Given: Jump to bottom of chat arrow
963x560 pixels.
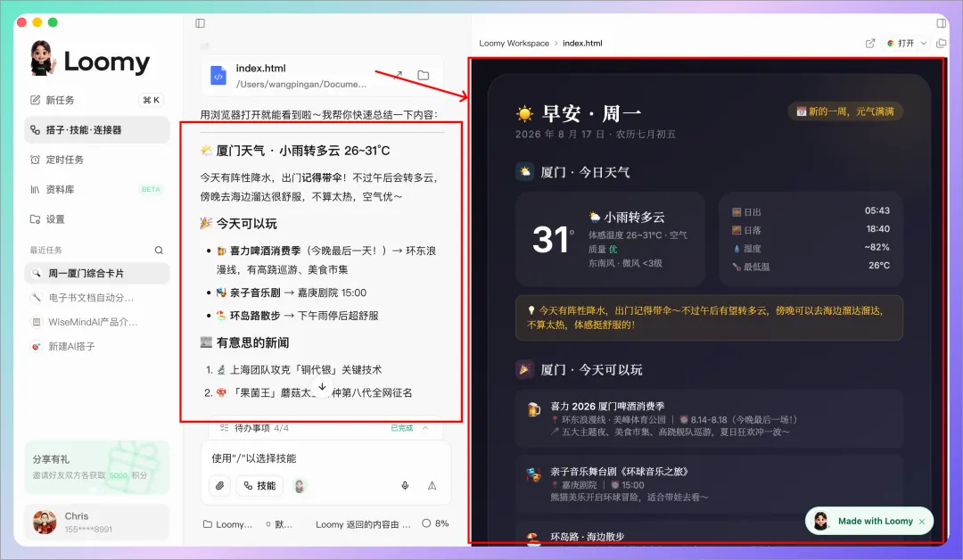Looking at the screenshot, I should (322, 387).
